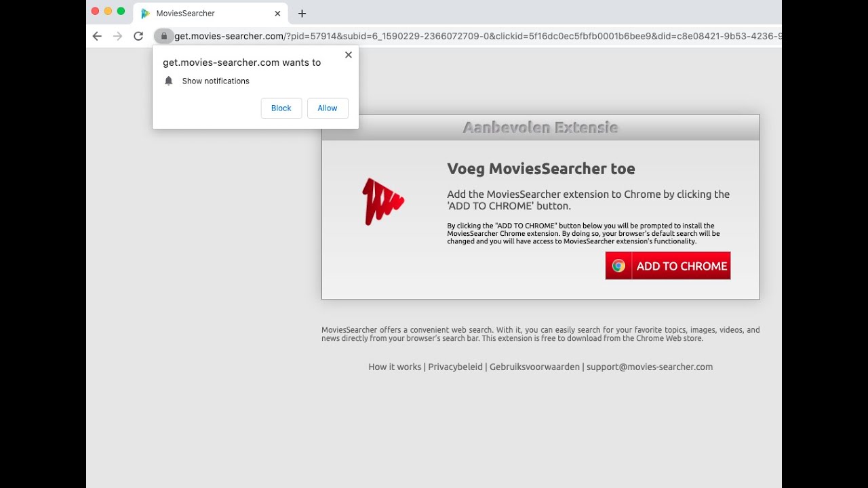Click the Chrome logo on the install button
This screenshot has width=868, height=488.
pyautogui.click(x=618, y=266)
